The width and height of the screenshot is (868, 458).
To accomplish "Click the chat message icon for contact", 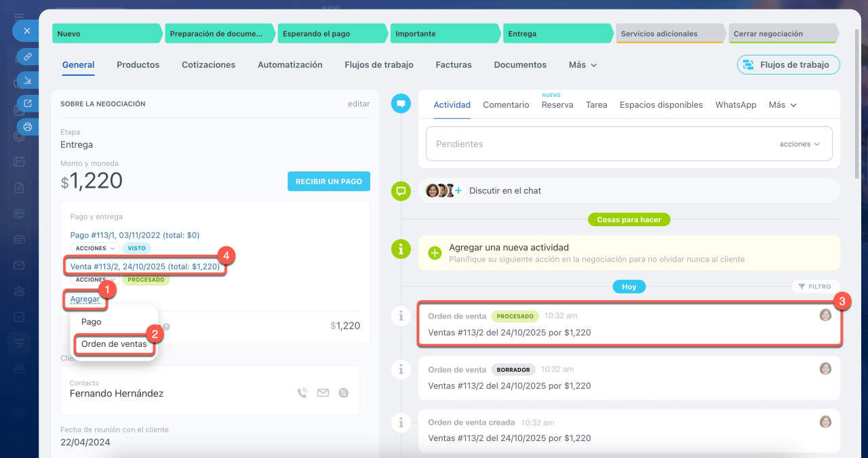I will (343, 393).
